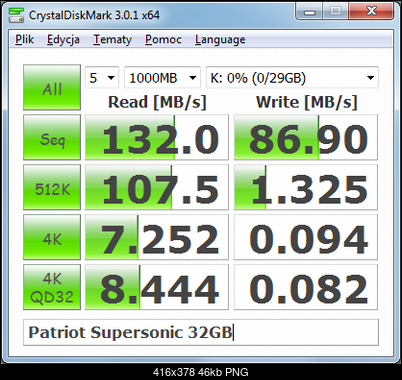402x380 pixels.
Task: Select the 4K read value 7.252
Action: [157, 237]
